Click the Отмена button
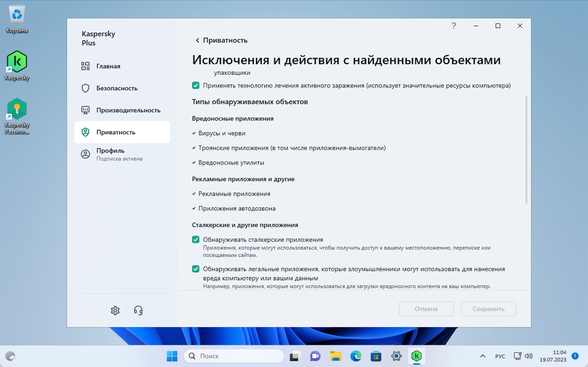The height and width of the screenshot is (367, 588). coord(426,309)
